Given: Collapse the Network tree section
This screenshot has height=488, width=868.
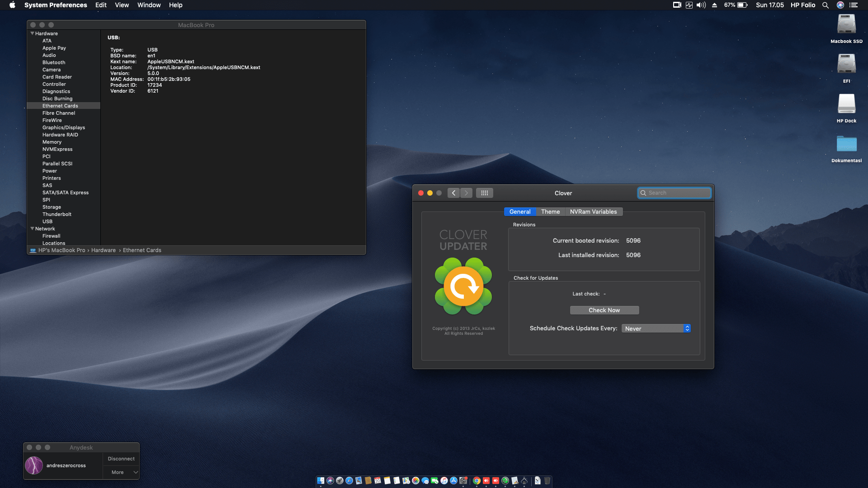Looking at the screenshot, I should pos(32,229).
